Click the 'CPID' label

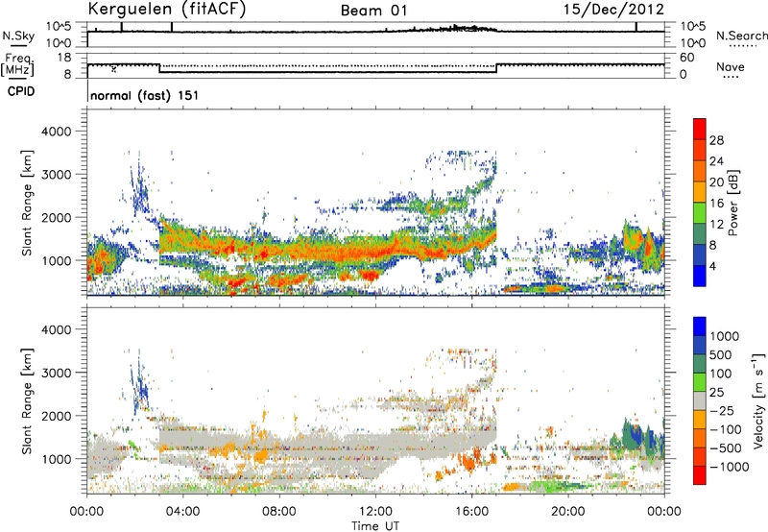[x=21, y=91]
